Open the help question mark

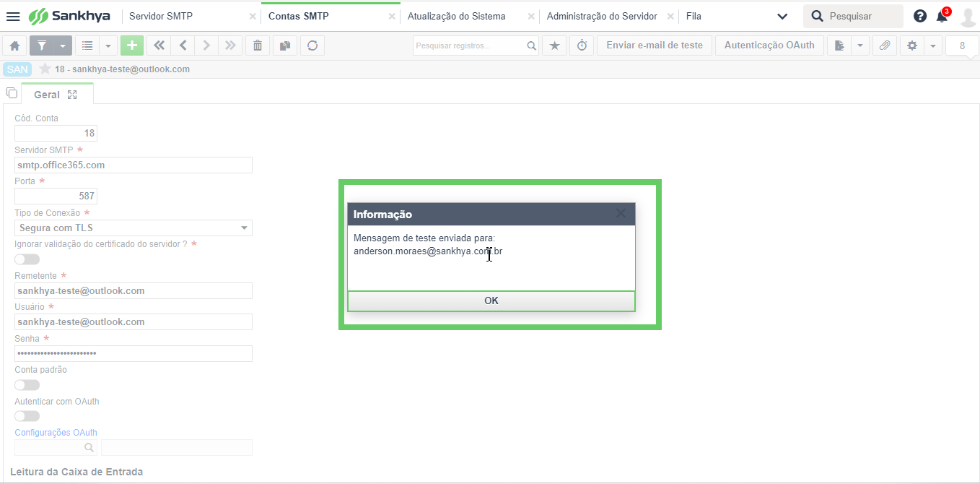pyautogui.click(x=920, y=16)
